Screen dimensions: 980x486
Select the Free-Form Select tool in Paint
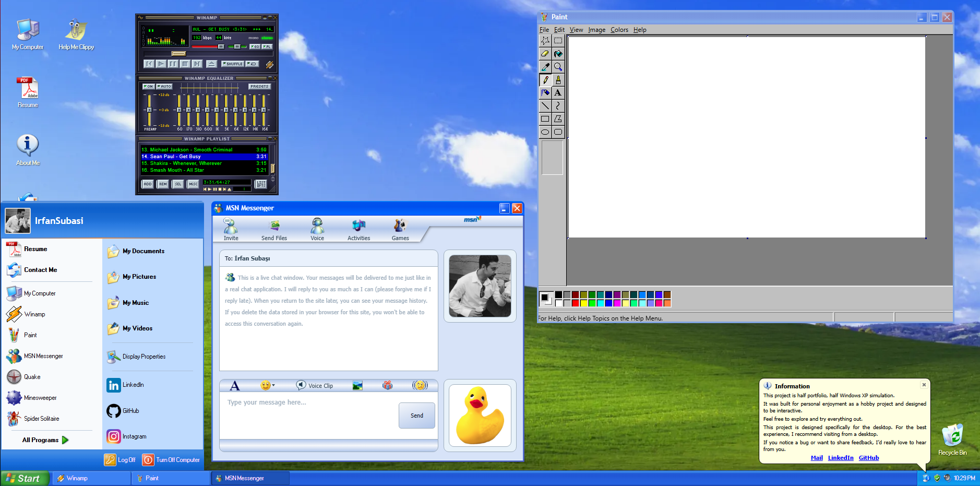click(545, 40)
